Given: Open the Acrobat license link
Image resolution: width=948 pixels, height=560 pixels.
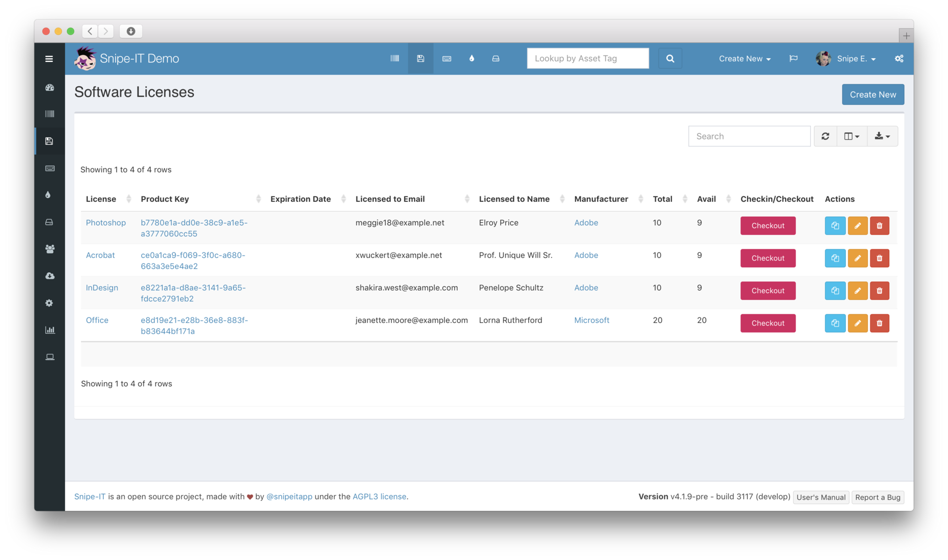Looking at the screenshot, I should [100, 255].
